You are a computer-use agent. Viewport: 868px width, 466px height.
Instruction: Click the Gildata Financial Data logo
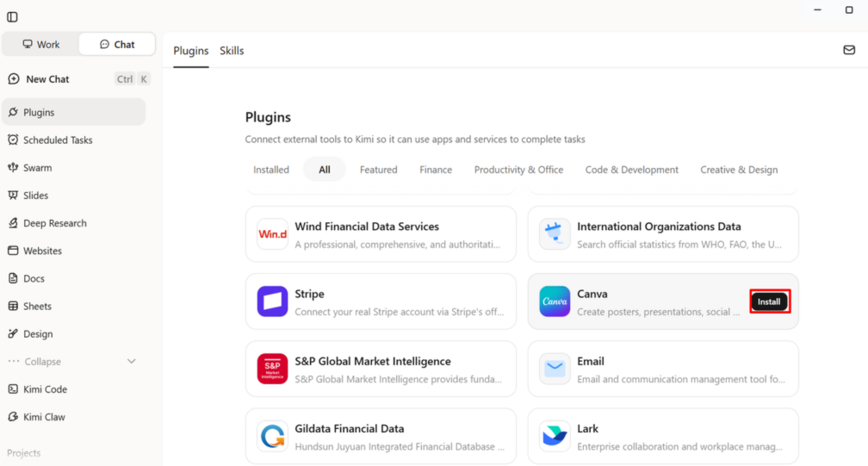272,437
